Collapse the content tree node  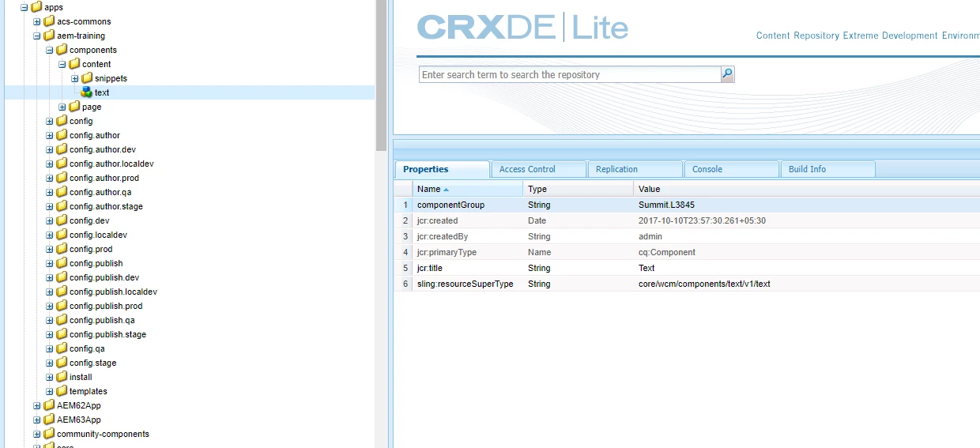(62, 64)
